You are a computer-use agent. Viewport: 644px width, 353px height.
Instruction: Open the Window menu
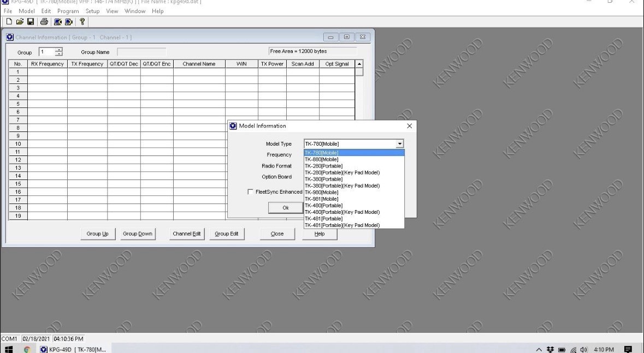pos(135,11)
